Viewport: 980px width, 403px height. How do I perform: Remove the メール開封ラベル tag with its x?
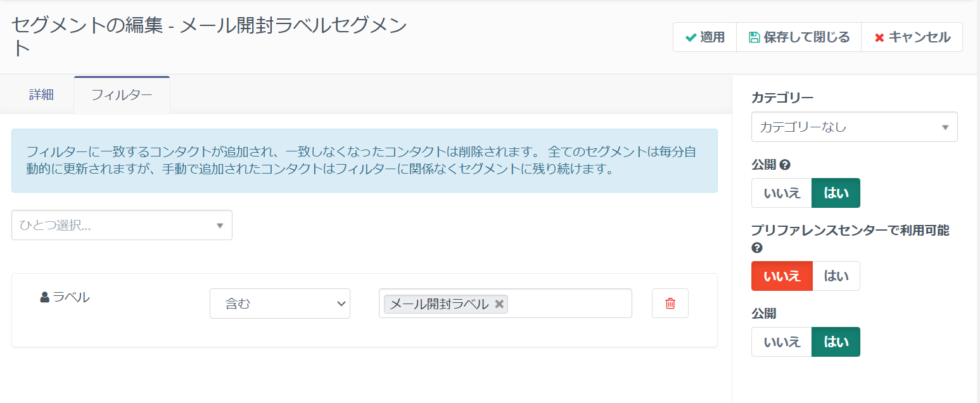coord(499,304)
